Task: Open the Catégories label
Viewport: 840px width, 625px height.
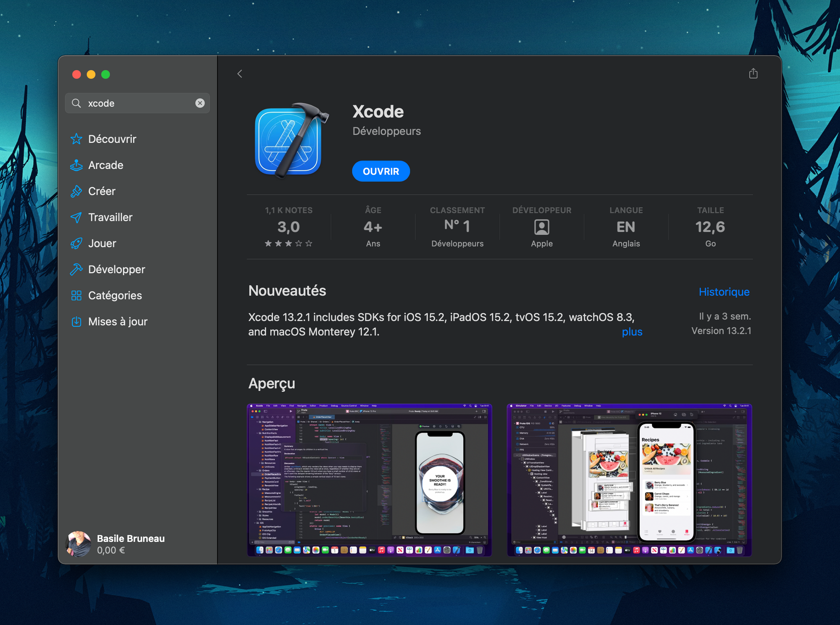Action: tap(115, 295)
